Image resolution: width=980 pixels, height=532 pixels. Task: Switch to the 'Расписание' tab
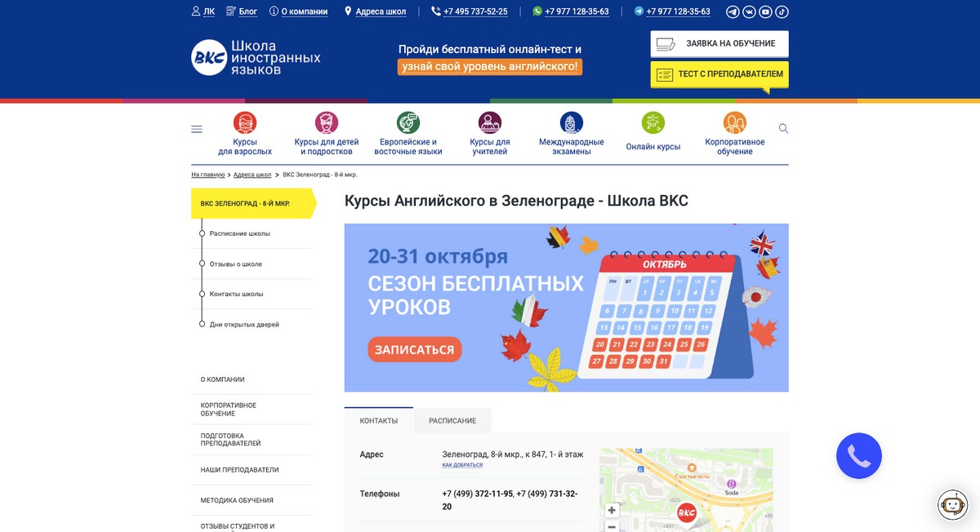452,421
